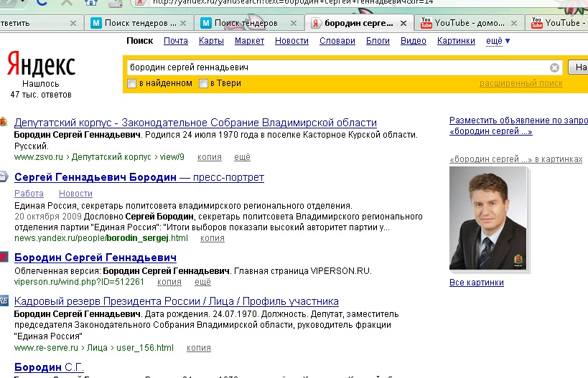
Task: Open Маркет service
Action: [x=249, y=41]
